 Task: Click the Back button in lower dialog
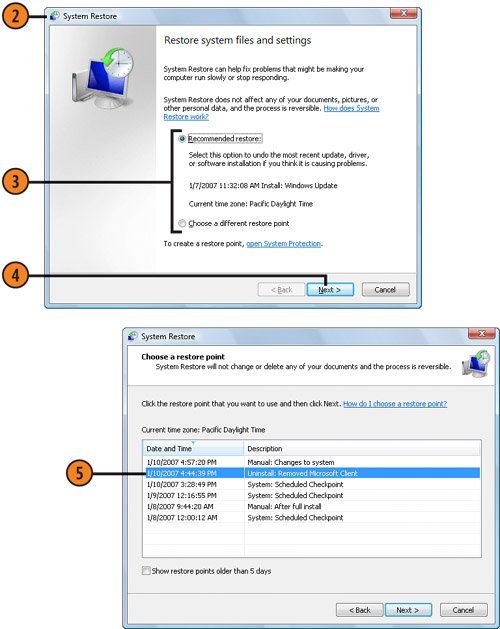360,610
